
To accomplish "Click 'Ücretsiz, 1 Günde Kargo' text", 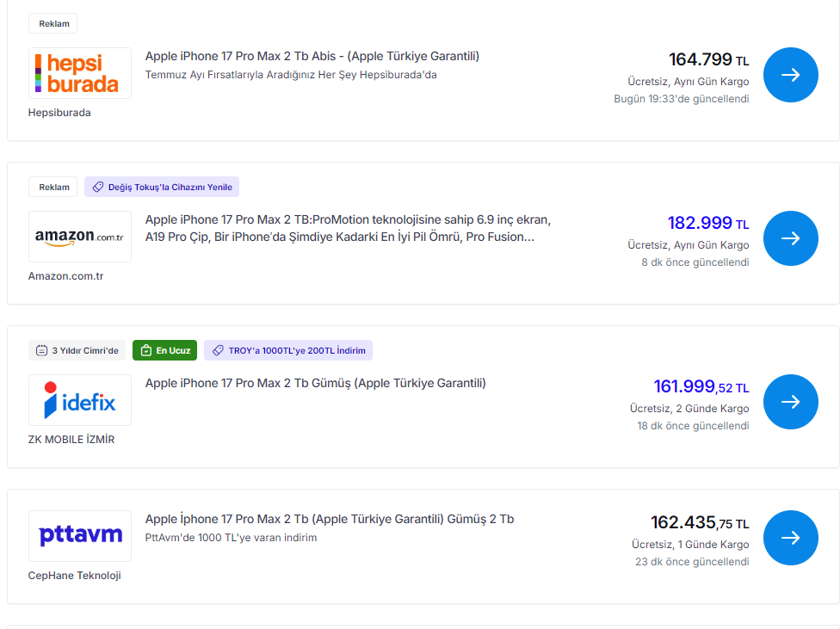I will [690, 545].
